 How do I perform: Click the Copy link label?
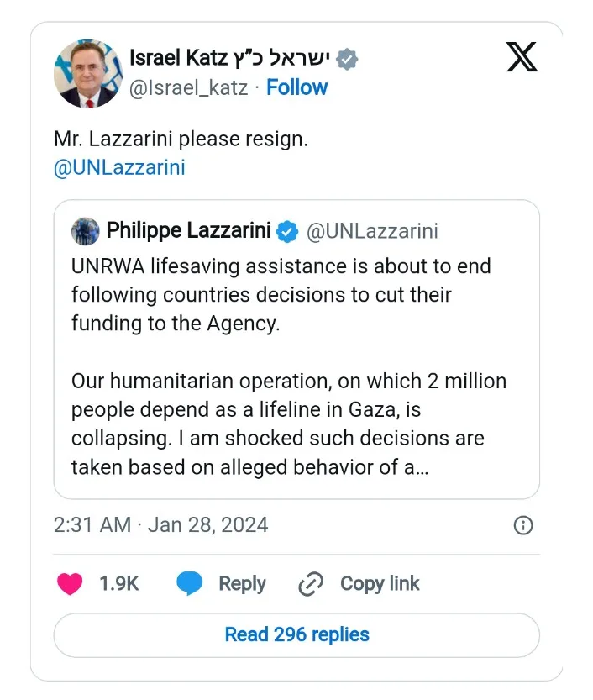[380, 583]
